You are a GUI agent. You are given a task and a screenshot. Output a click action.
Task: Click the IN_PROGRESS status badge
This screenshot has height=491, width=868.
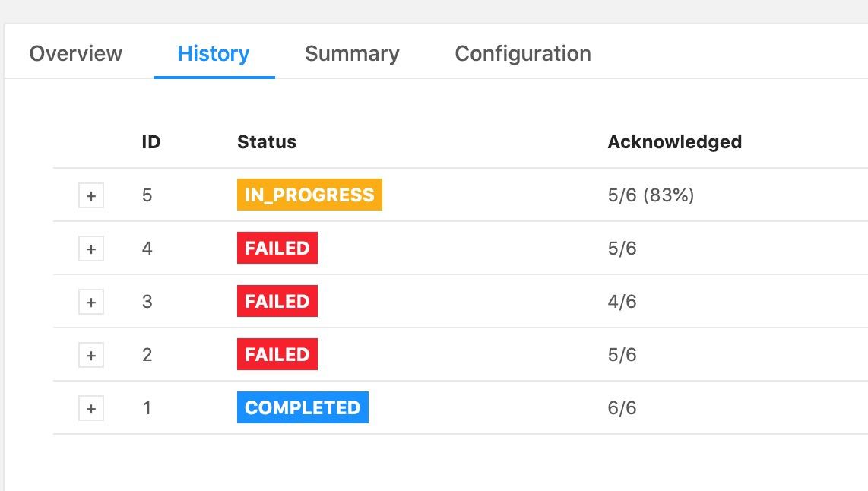(309, 195)
